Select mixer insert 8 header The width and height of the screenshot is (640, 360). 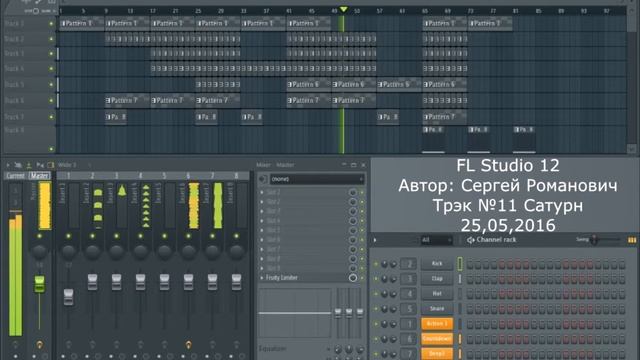point(236,176)
